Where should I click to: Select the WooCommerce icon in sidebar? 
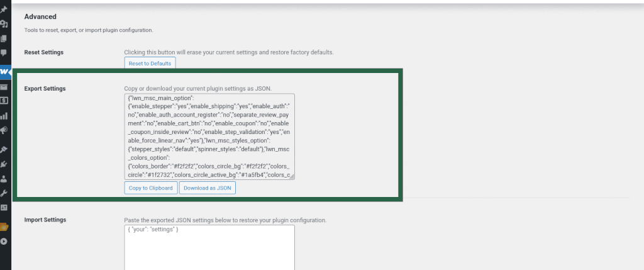tap(5, 71)
